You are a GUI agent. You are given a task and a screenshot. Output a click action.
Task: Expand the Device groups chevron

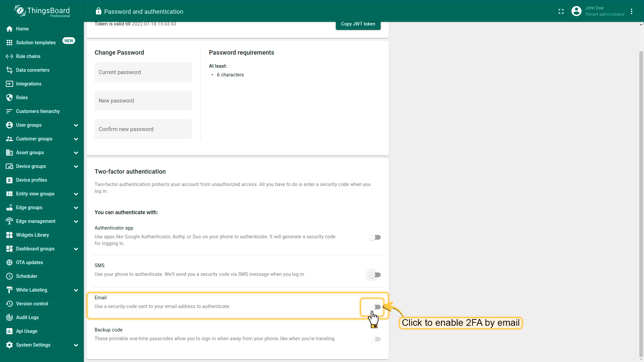pos(76,167)
